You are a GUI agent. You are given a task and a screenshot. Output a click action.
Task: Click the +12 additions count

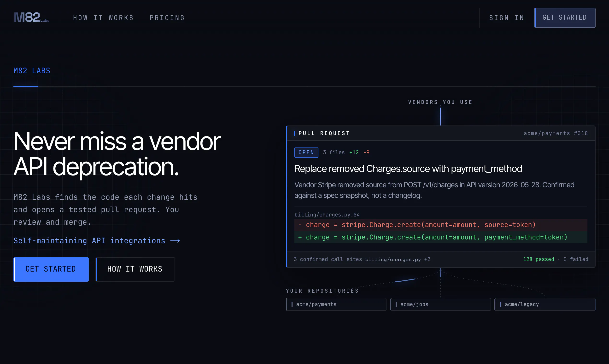click(354, 152)
